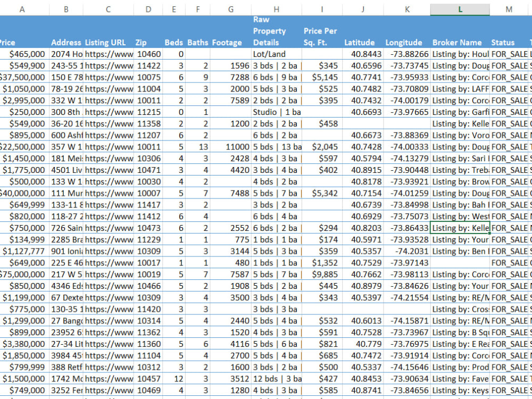Viewport: 532px width, 399px height.
Task: Click the Broker Name header cell
Action: coord(460,32)
